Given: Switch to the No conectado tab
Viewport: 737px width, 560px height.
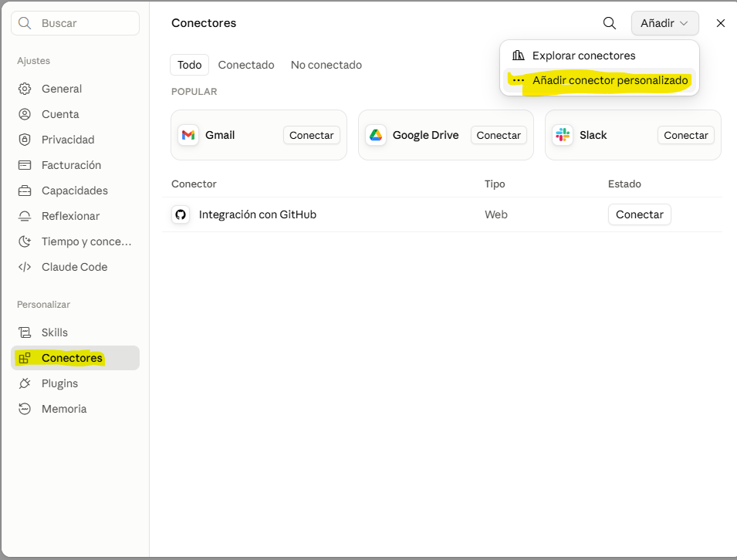Looking at the screenshot, I should click(326, 65).
